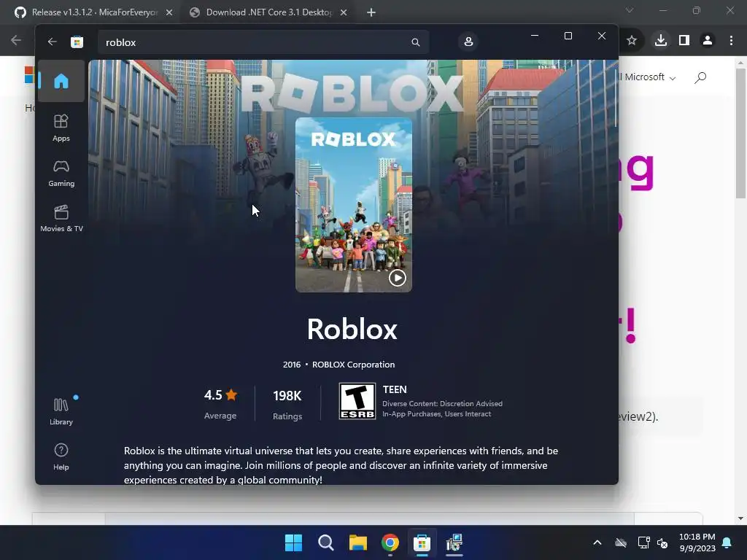Screen dimensions: 747x560
Task: Toggle Chrome side panel icon
Action: click(x=684, y=41)
